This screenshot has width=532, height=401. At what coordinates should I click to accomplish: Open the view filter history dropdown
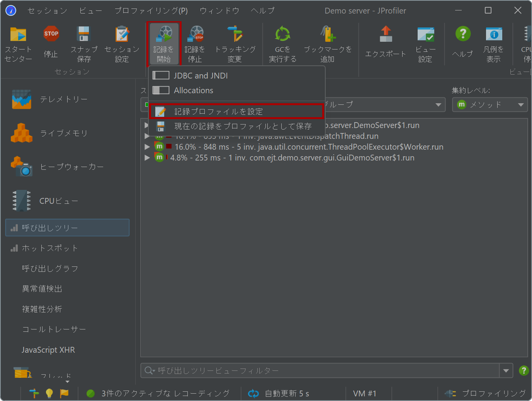click(506, 370)
